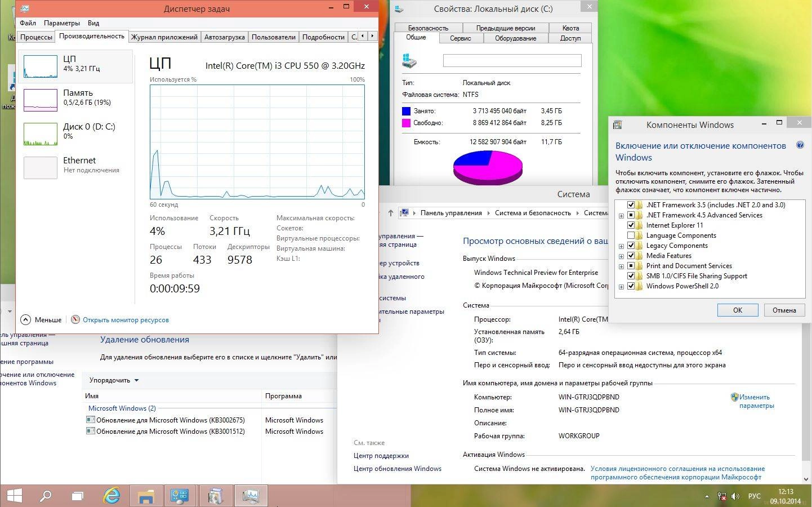Viewport: 812px width, 507px height.
Task: Click Панель управления breadcrumb in Система window
Action: [x=451, y=213]
